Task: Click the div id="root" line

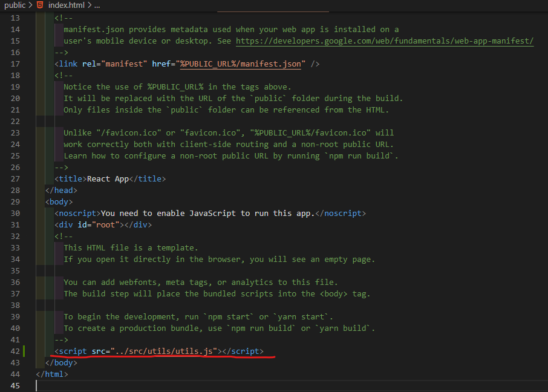Action: coord(103,225)
